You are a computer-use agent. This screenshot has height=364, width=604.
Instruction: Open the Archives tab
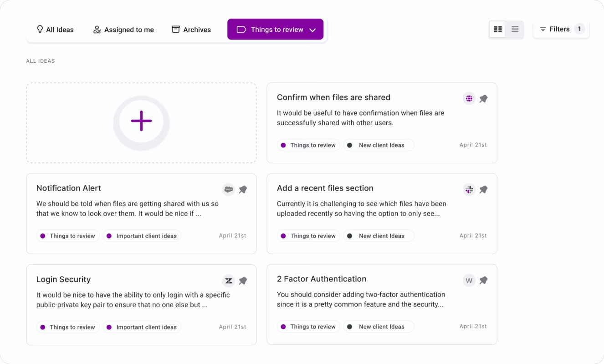pyautogui.click(x=191, y=30)
